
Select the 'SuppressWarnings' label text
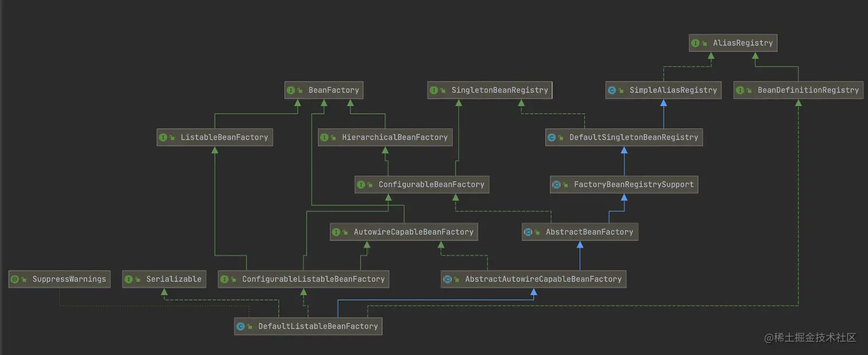(69, 279)
